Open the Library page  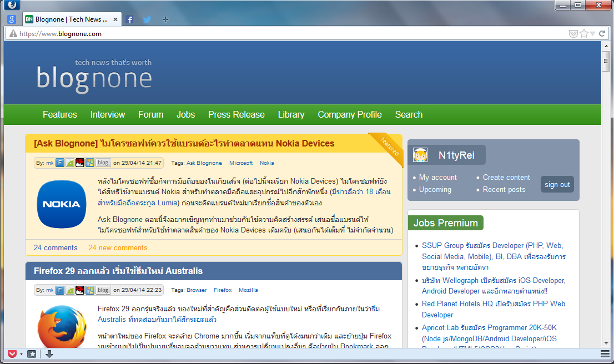pyautogui.click(x=291, y=115)
